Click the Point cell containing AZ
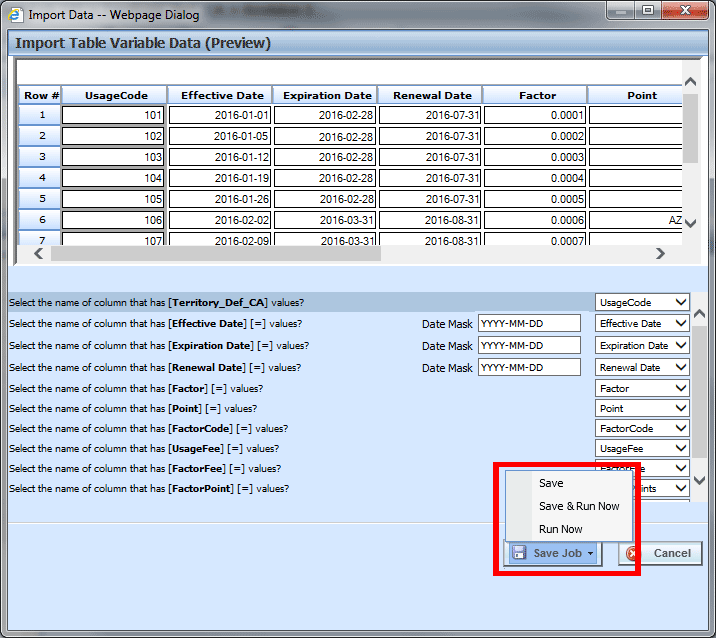This screenshot has height=638, width=716. (x=636, y=220)
